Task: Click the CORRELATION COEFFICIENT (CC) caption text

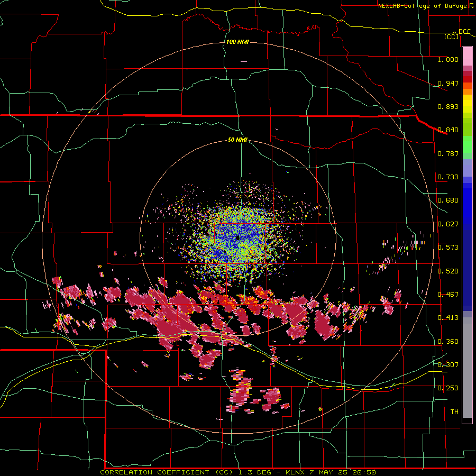Action: [167, 472]
